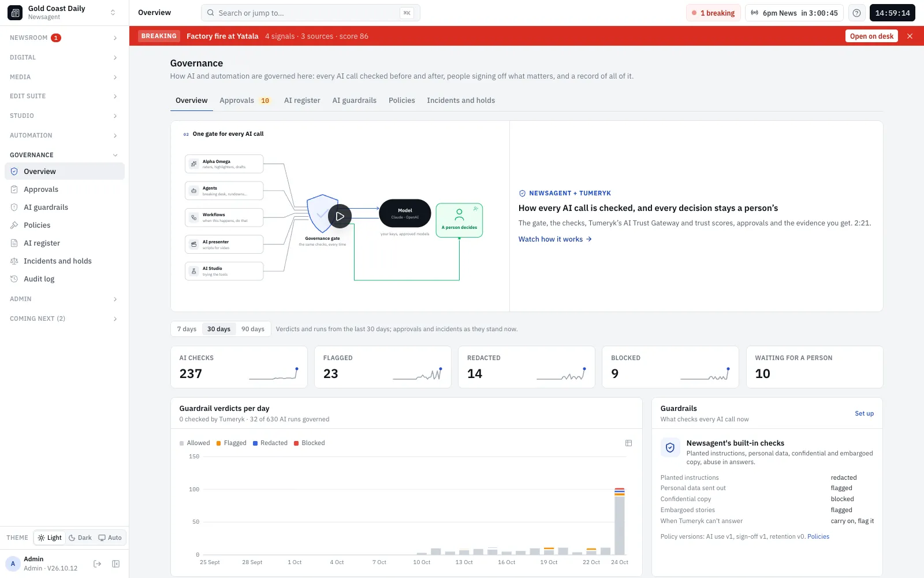Select the 7 days range

[x=187, y=329]
